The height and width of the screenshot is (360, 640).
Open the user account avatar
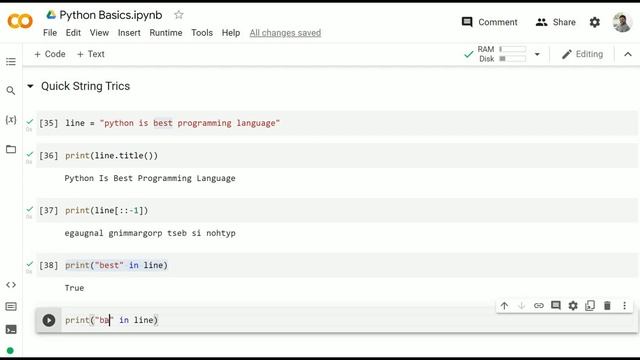[x=622, y=22]
